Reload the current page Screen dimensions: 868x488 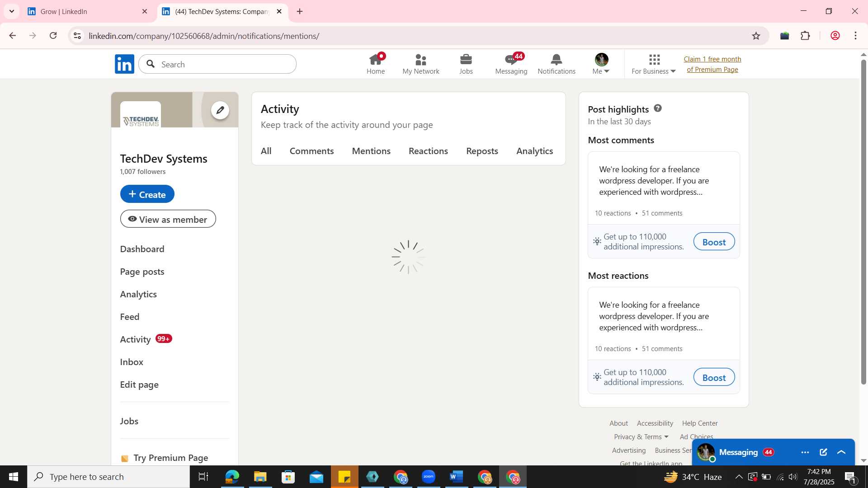coord(53,36)
